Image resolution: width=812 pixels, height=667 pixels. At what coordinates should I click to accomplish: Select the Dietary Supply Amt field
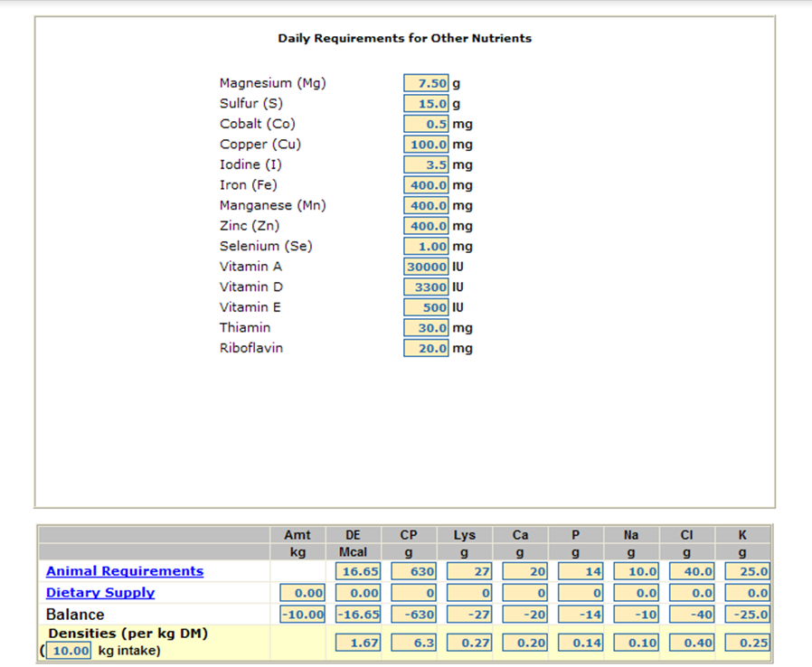click(302, 593)
